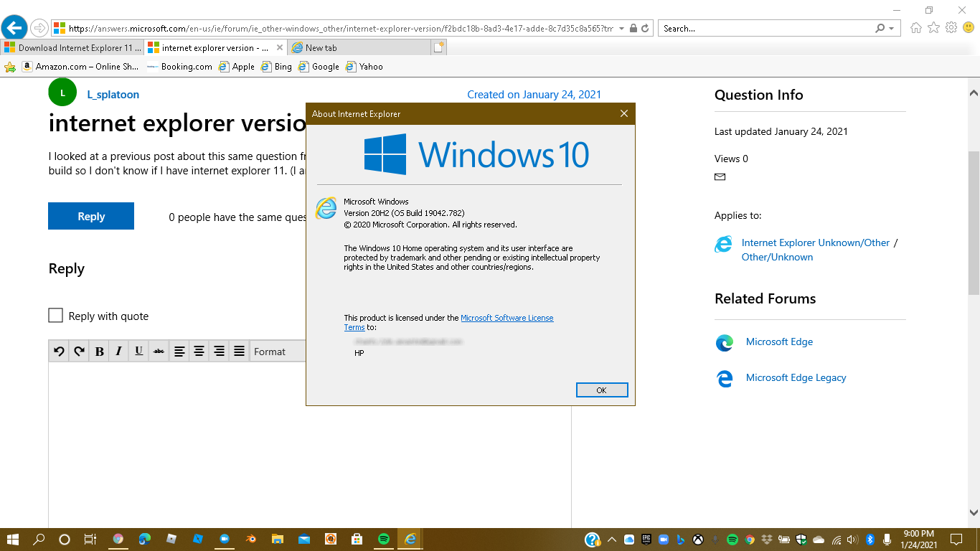Center align the reply text

tap(199, 352)
